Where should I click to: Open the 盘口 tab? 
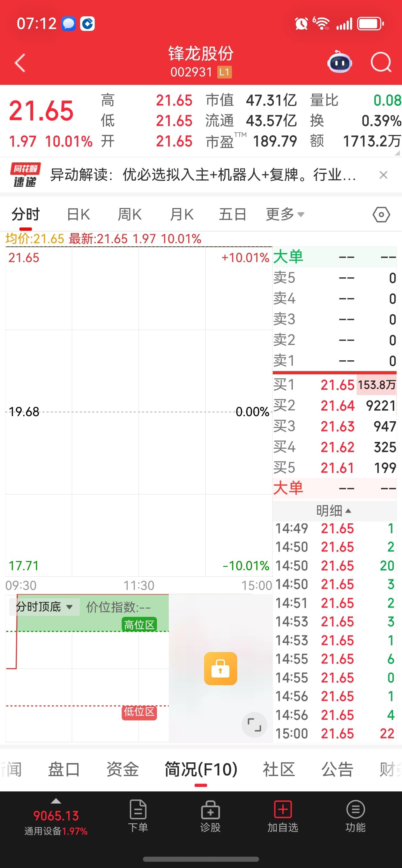[64, 770]
